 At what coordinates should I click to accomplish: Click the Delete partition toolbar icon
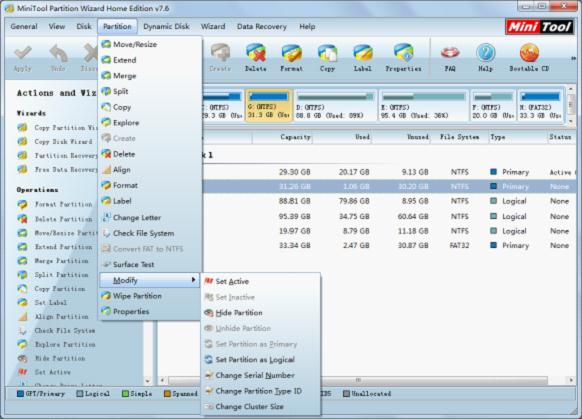[x=256, y=58]
